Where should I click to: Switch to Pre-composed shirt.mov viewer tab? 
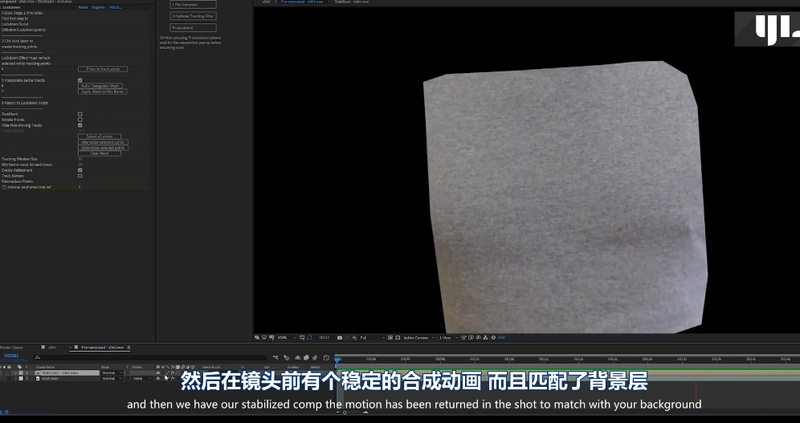pos(302,2)
